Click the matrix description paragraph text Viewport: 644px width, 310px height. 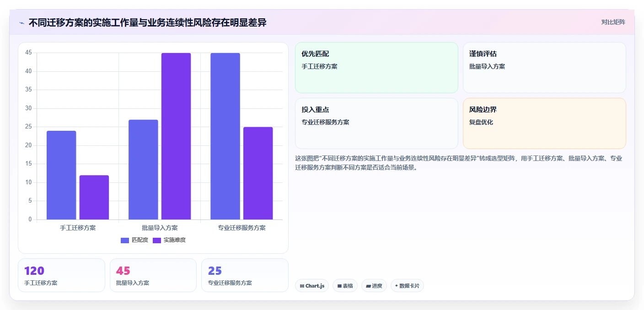click(459, 163)
